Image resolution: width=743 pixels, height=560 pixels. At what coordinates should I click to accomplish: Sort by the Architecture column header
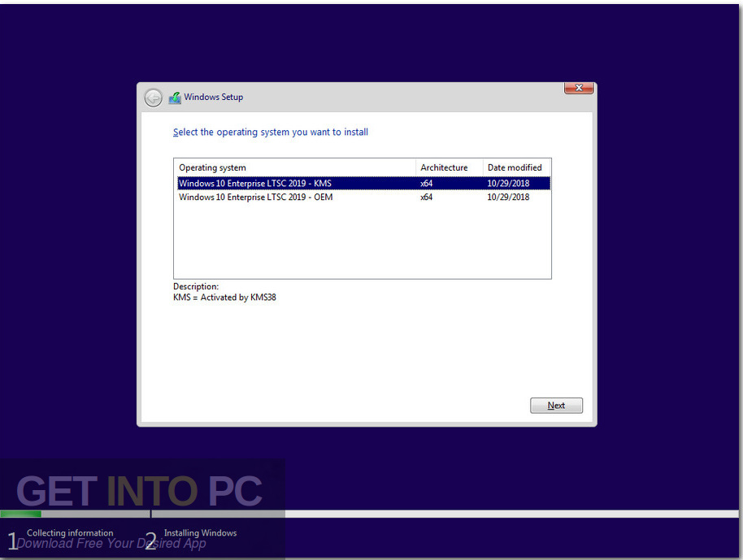444,167
